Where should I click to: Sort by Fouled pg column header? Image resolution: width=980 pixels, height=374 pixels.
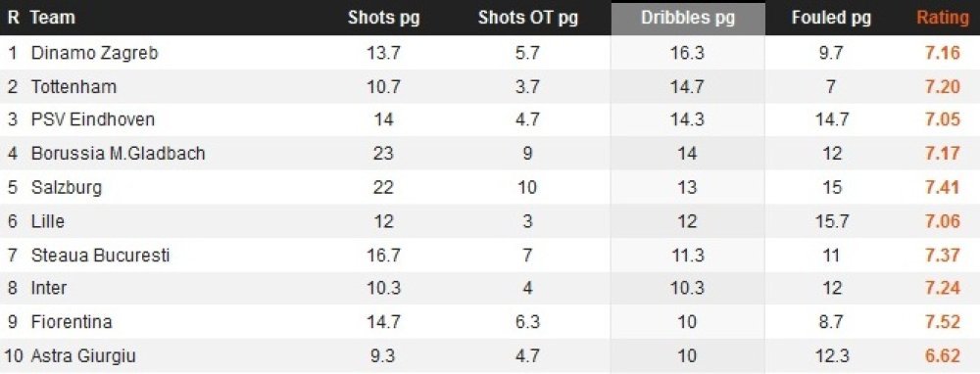[x=831, y=18]
